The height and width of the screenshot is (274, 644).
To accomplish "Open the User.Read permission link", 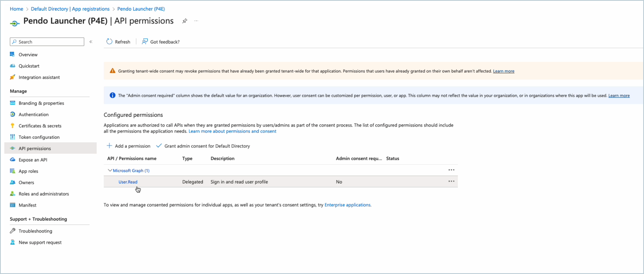I will (128, 182).
